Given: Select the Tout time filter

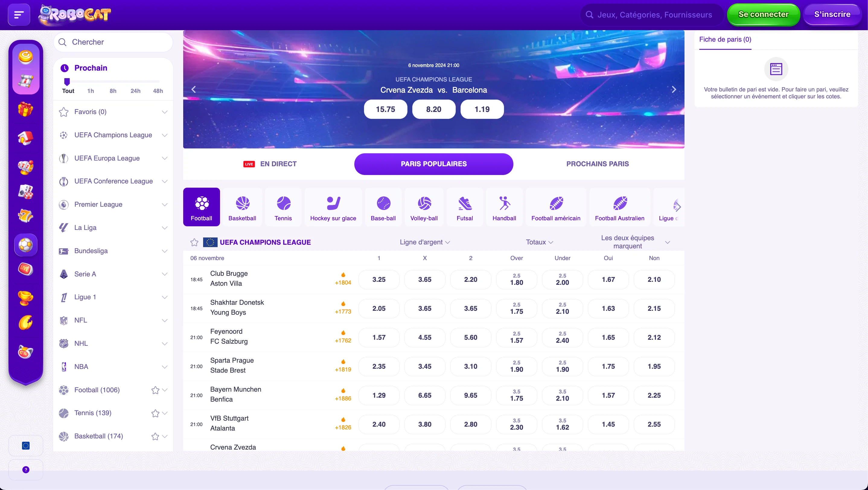Looking at the screenshot, I should tap(68, 91).
